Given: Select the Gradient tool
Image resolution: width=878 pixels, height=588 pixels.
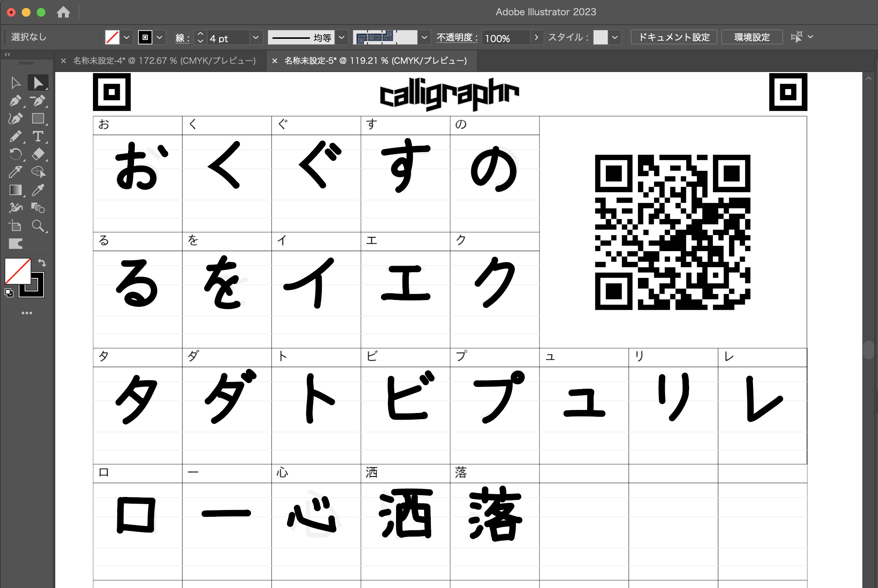Looking at the screenshot, I should 15,190.
